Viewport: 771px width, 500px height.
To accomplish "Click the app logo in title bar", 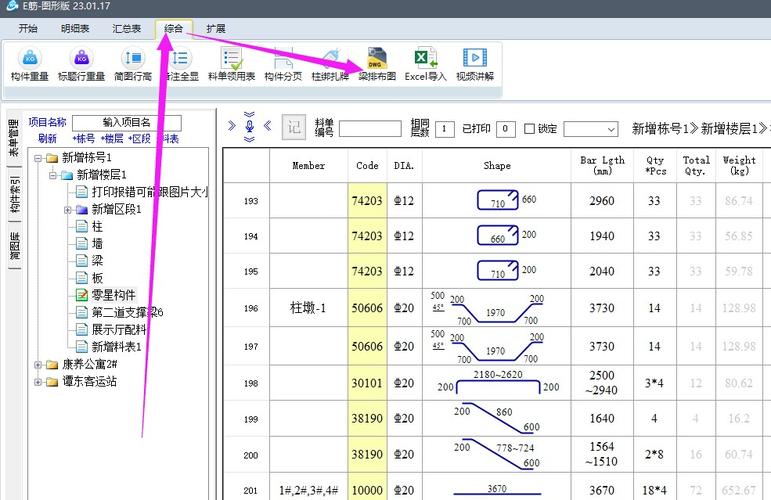I will pos(11,6).
